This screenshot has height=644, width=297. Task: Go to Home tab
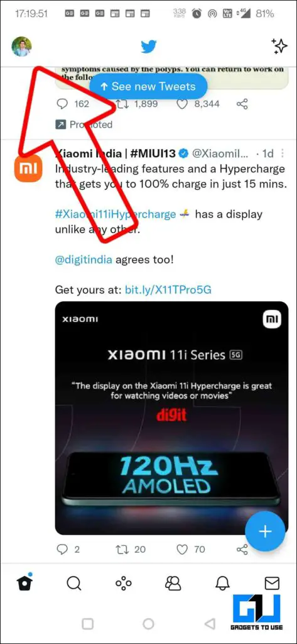[24, 582]
